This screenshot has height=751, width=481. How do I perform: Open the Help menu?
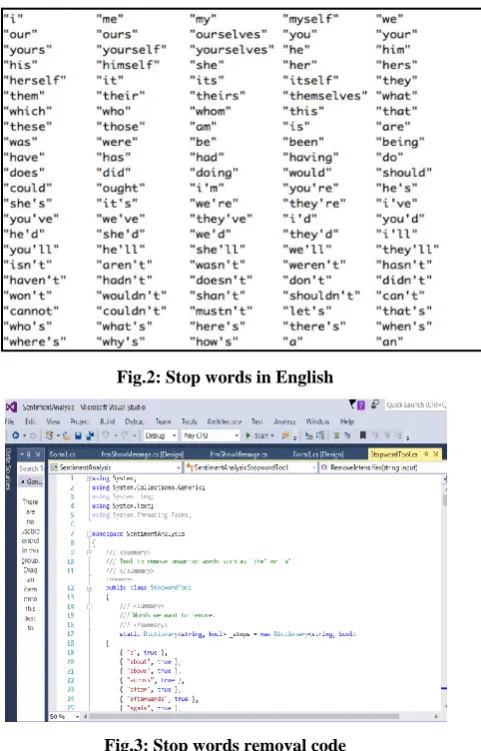pyautogui.click(x=347, y=421)
